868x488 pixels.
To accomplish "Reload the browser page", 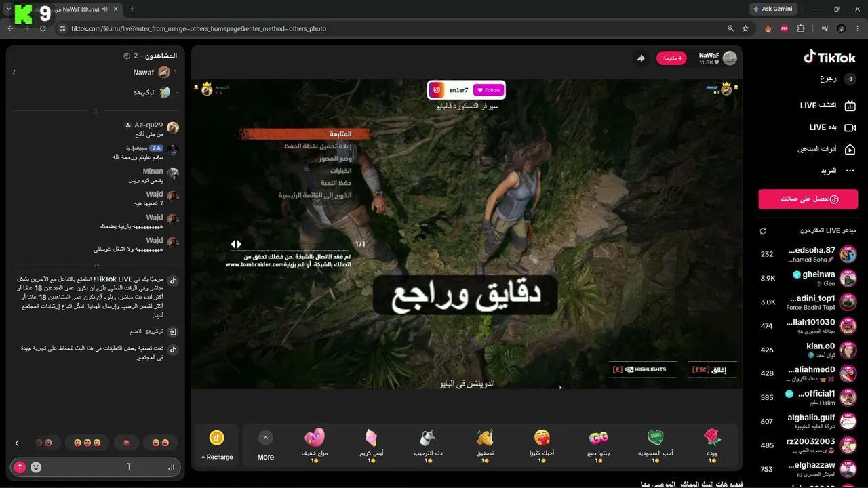I will (x=43, y=28).
